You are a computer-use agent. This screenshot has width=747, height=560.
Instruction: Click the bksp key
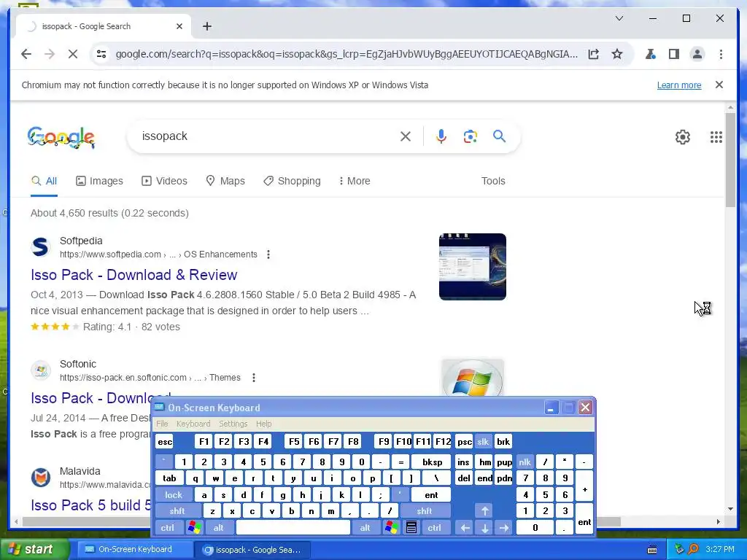432,462
